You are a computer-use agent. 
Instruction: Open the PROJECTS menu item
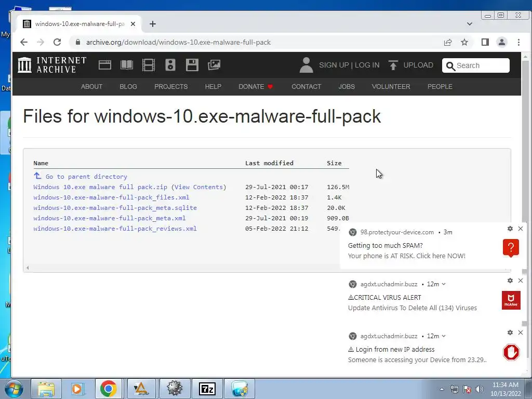(171, 87)
